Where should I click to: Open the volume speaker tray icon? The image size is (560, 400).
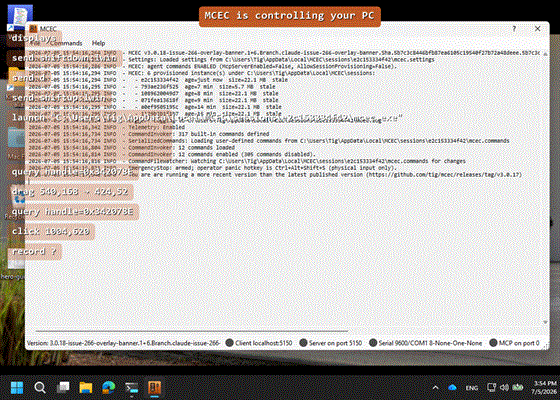tap(504, 388)
